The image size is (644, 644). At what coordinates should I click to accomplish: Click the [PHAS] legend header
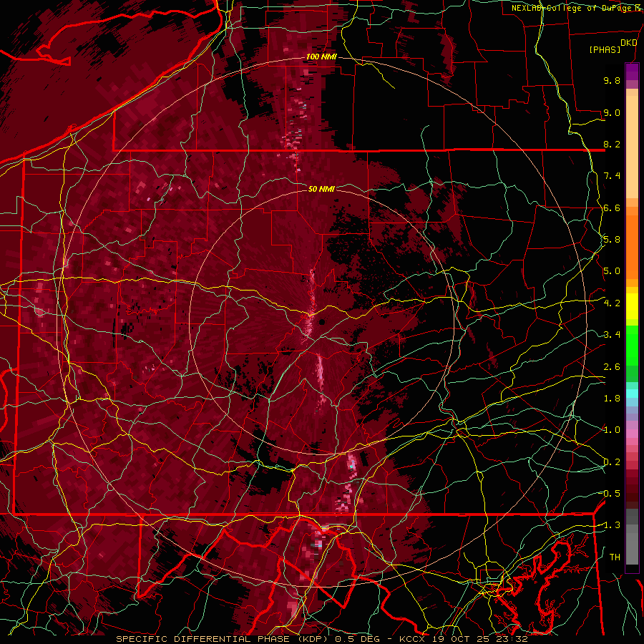[605, 49]
